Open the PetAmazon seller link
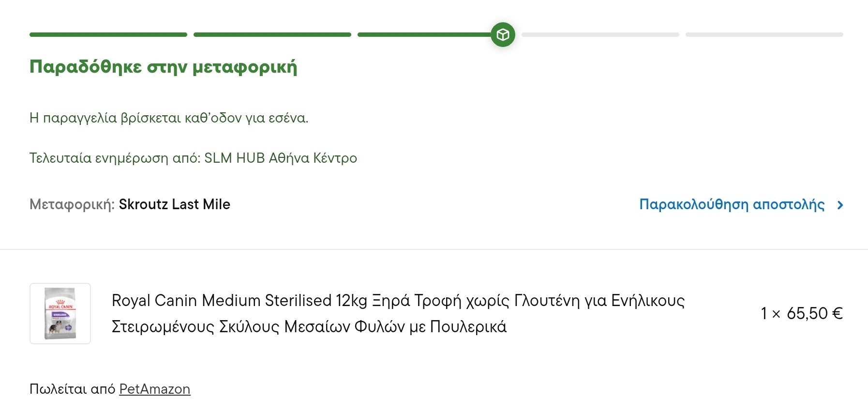Screen dimensions: 868x416 pos(154,389)
